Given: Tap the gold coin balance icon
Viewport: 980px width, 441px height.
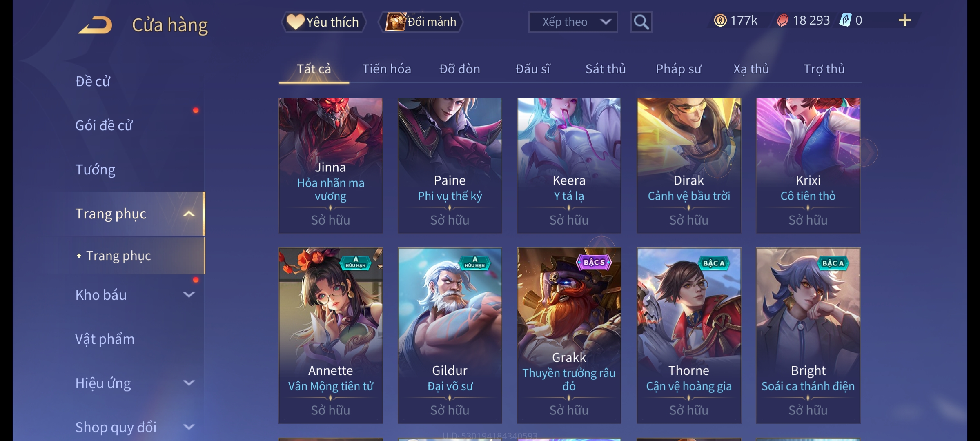Looking at the screenshot, I should pyautogui.click(x=720, y=20).
